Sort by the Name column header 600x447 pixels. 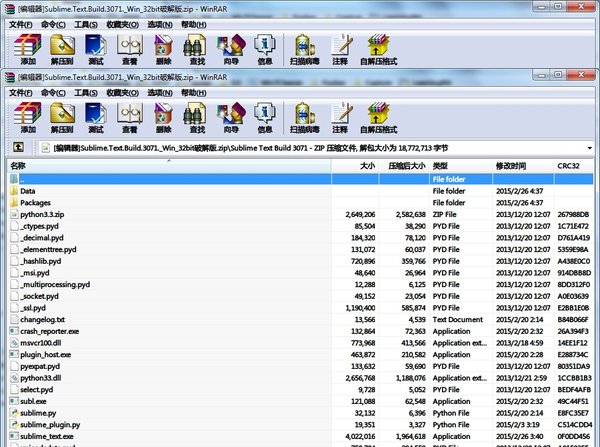point(169,166)
